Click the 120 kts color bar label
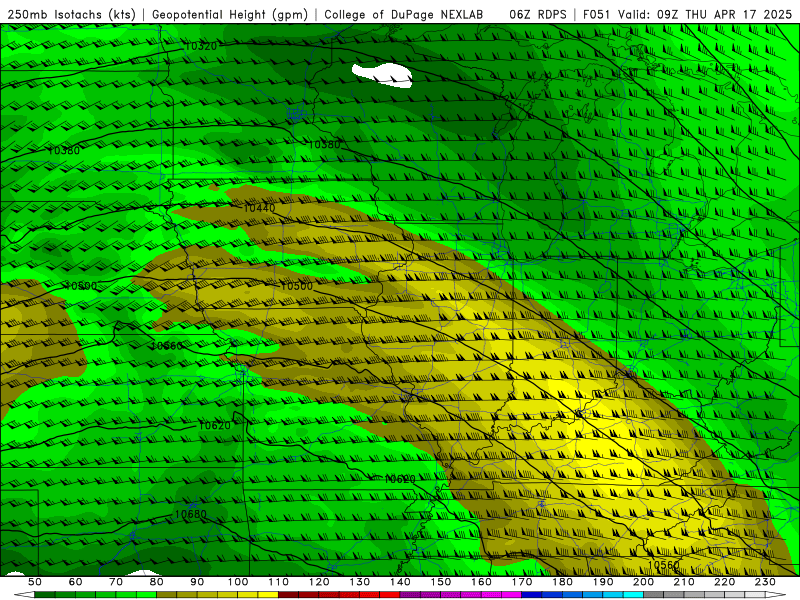The image size is (800, 600). coord(319,582)
